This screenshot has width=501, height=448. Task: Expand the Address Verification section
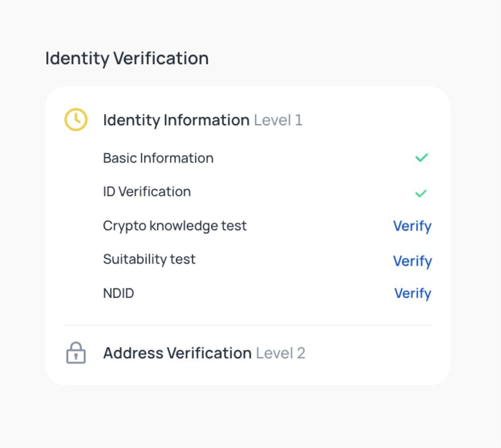177,353
